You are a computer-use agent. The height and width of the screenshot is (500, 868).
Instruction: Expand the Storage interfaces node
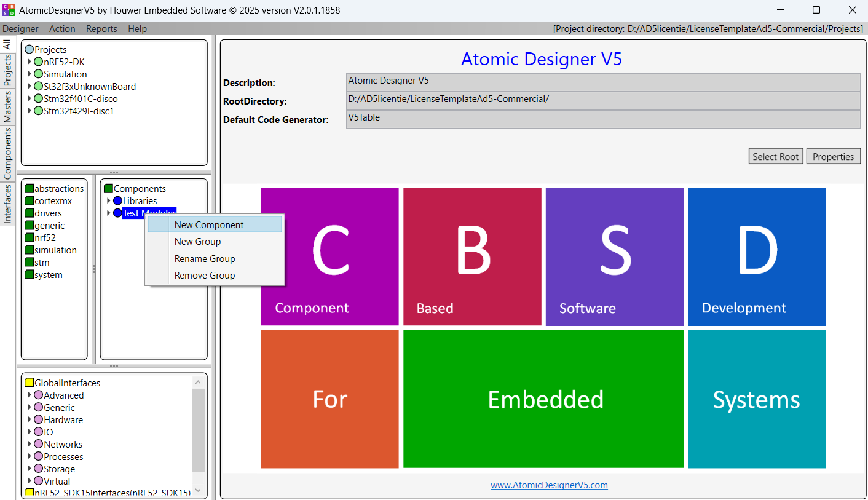[30, 469]
